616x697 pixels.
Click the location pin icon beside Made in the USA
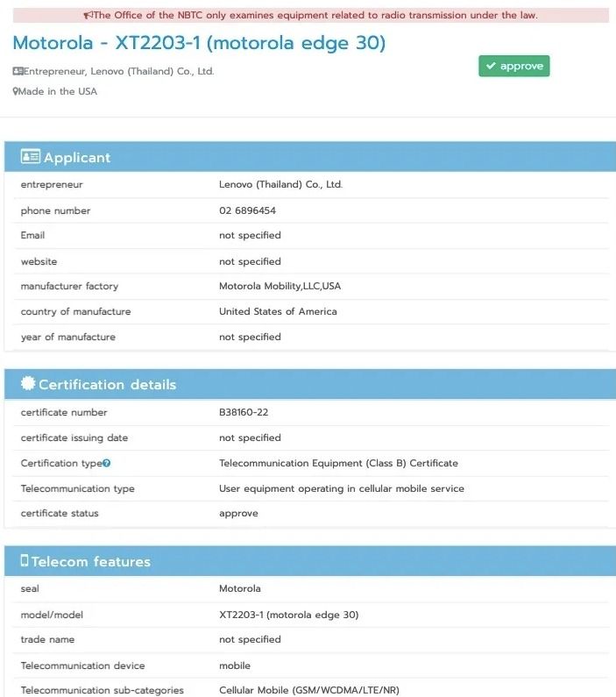point(16,91)
